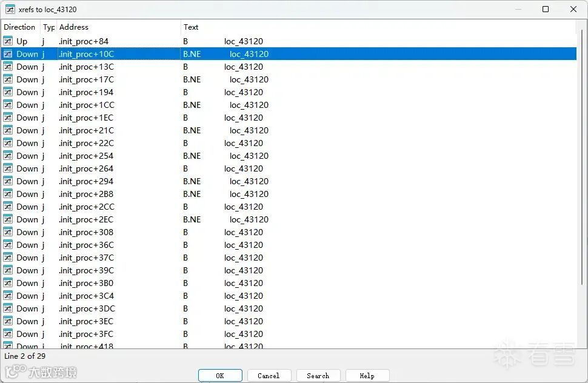This screenshot has height=383, width=588.
Task: Click the xref icon of row .init_proc+84
Action: pos(8,41)
